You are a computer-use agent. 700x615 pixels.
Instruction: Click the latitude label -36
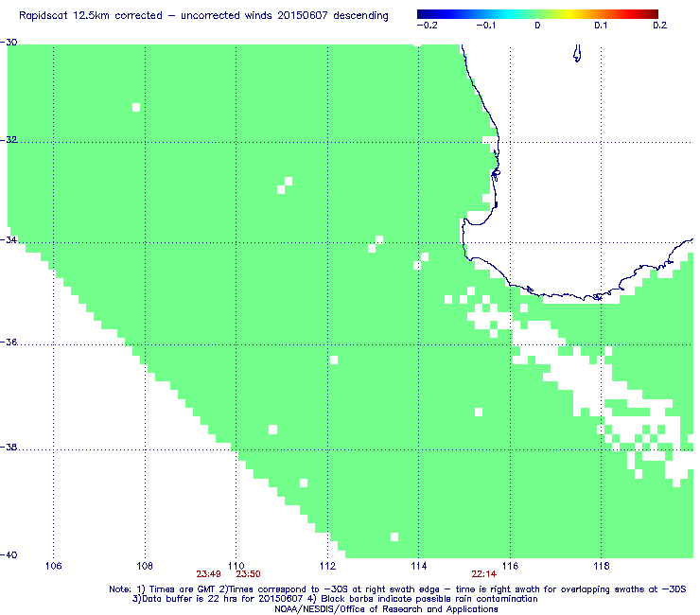click(x=9, y=343)
